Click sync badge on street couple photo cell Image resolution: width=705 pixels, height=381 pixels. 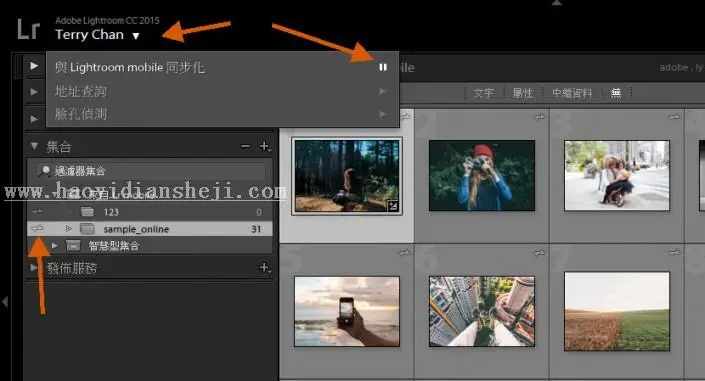coord(674,117)
